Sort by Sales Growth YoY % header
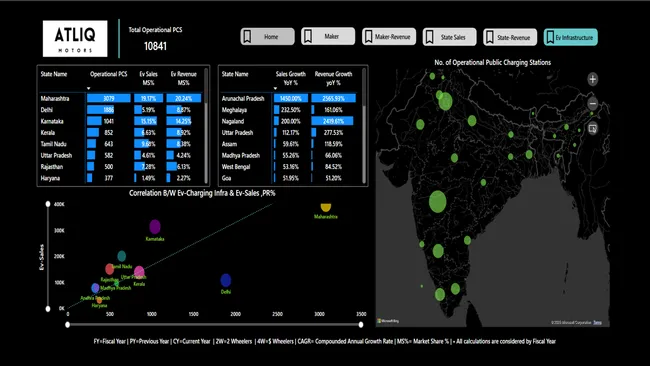Screen dimensions: 650x366 tap(291, 78)
